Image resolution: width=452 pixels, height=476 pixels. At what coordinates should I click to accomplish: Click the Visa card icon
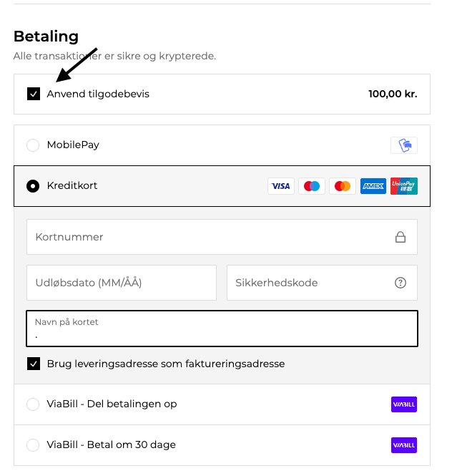tap(281, 186)
